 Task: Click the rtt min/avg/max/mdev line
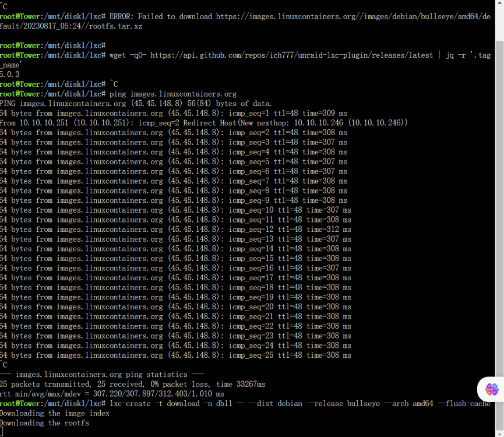click(x=112, y=394)
